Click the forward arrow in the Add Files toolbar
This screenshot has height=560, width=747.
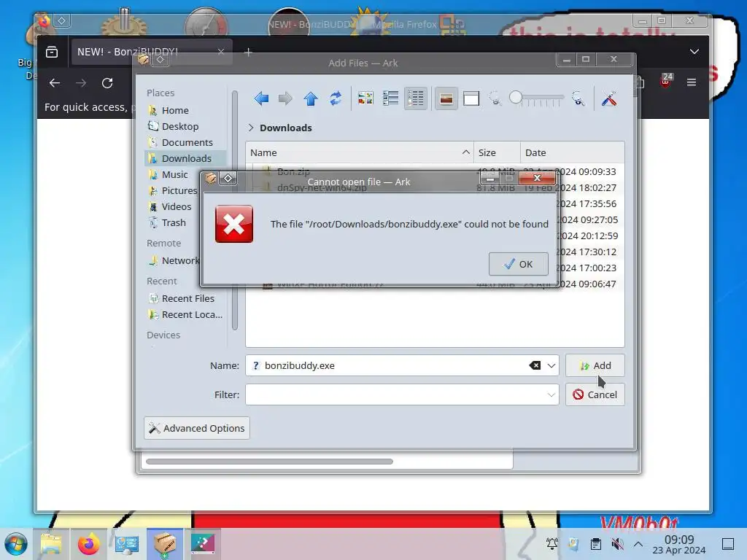[285, 98]
